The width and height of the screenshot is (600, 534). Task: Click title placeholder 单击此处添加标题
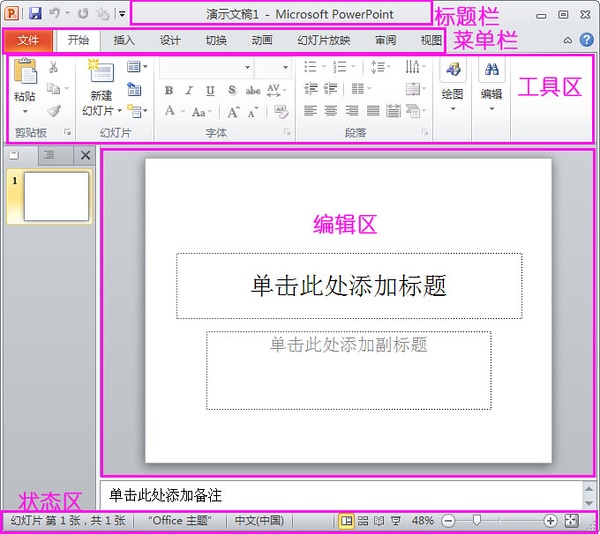tap(349, 286)
